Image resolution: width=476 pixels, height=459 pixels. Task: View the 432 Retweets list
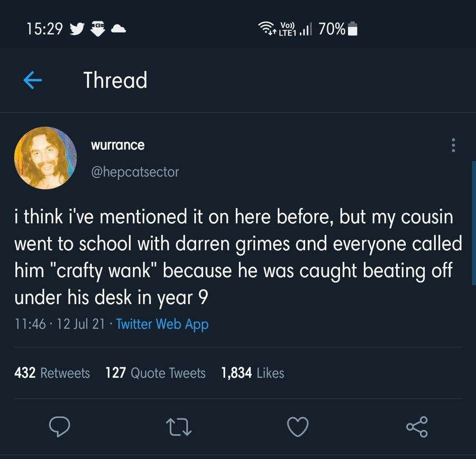click(52, 373)
